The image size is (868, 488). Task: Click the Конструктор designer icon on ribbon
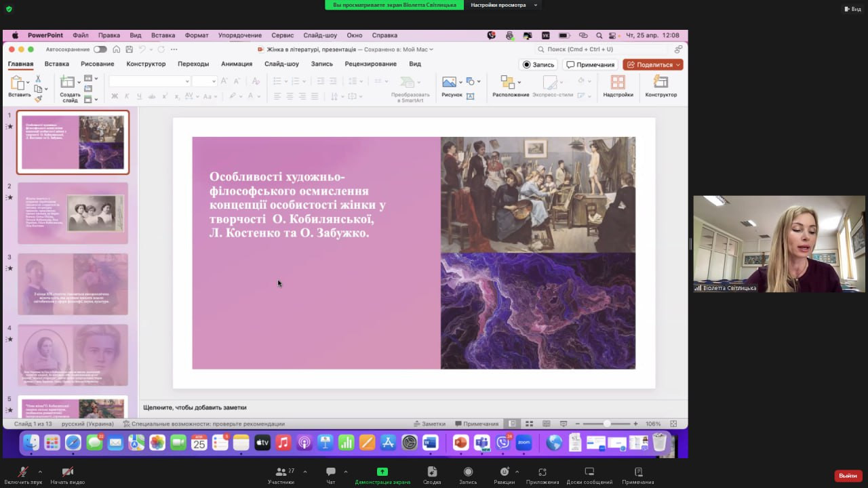coord(660,82)
